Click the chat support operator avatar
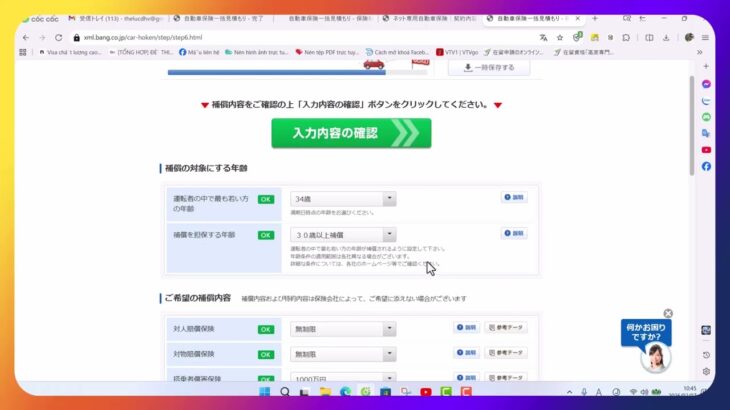This screenshot has width=730, height=410. pos(656,357)
